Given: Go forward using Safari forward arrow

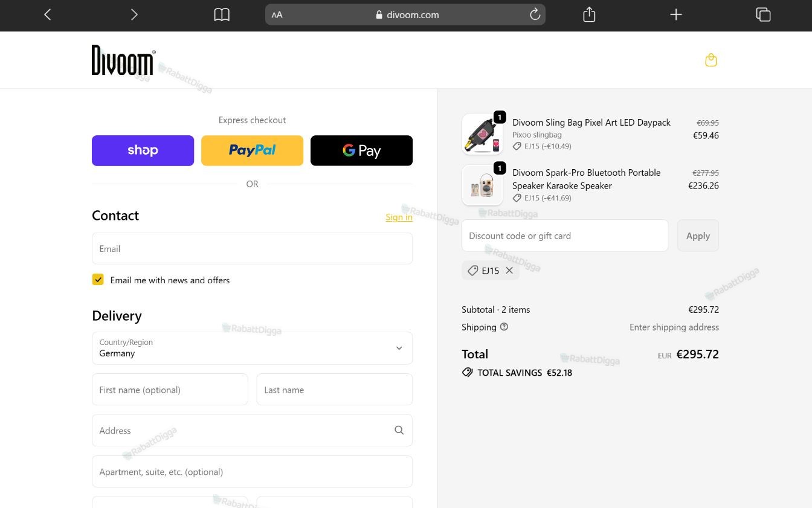Looking at the screenshot, I should pyautogui.click(x=134, y=14).
